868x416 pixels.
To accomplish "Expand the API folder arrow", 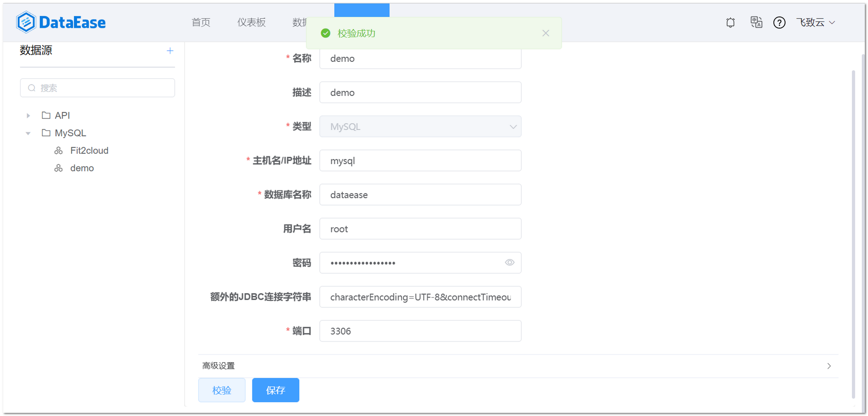I will click(28, 115).
